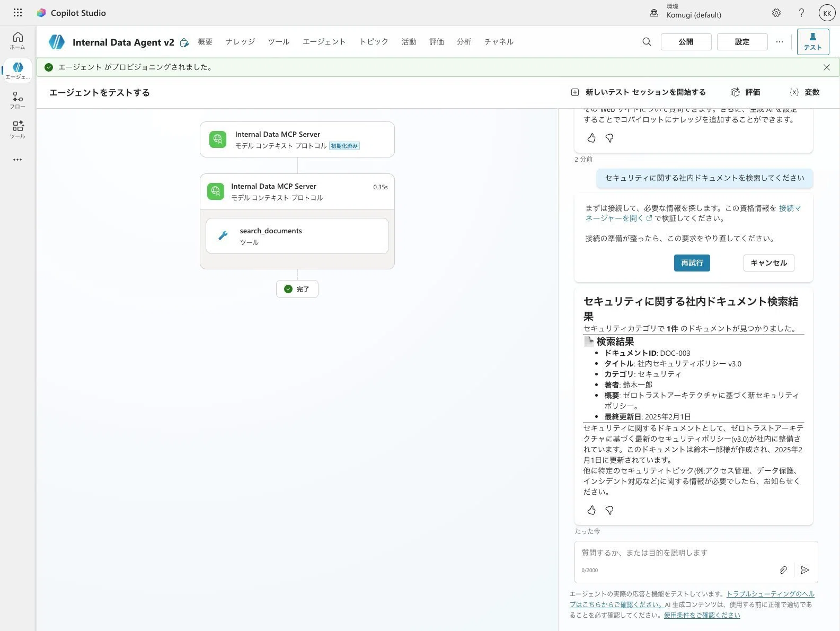Open the 評価 tab in header

[x=437, y=42]
